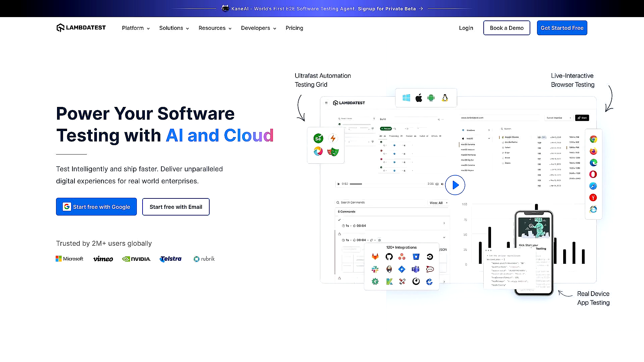Click the GitHub integration icon
This screenshot has height=362, width=644.
[x=389, y=257]
